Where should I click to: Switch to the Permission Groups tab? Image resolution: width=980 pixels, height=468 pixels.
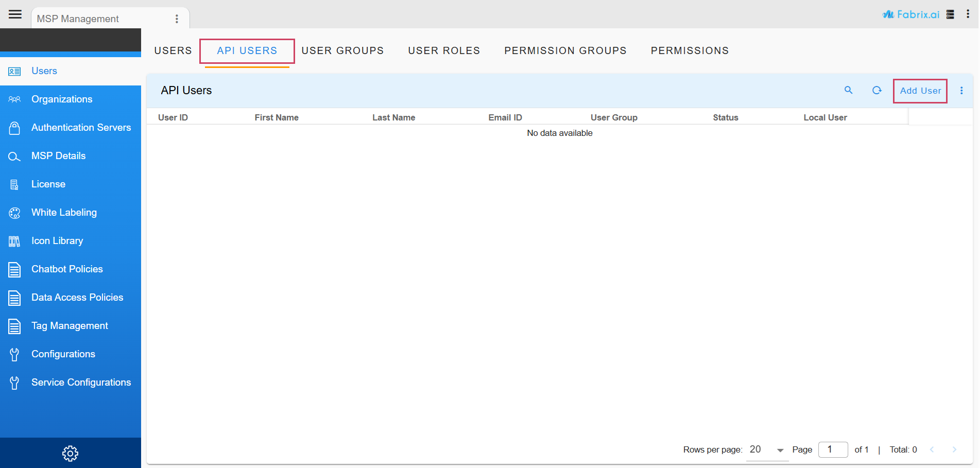565,50
